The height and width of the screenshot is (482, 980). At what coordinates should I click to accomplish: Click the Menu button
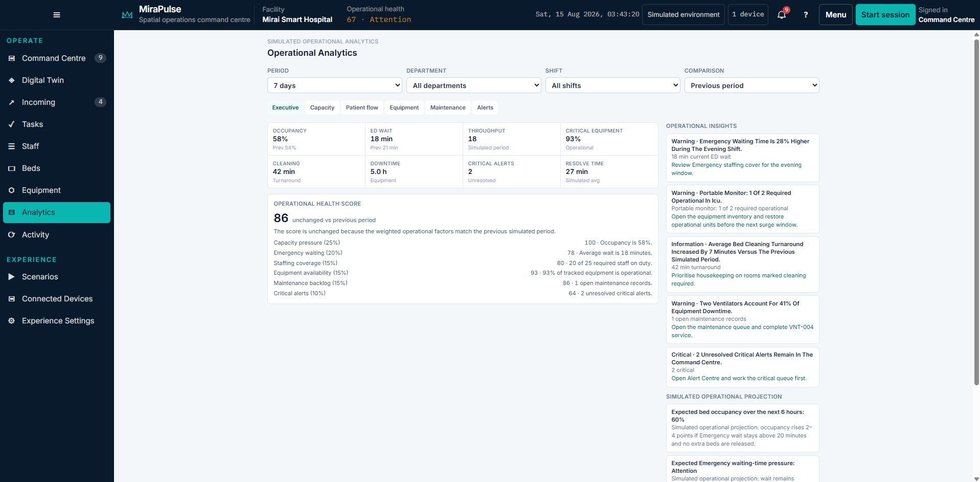836,15
